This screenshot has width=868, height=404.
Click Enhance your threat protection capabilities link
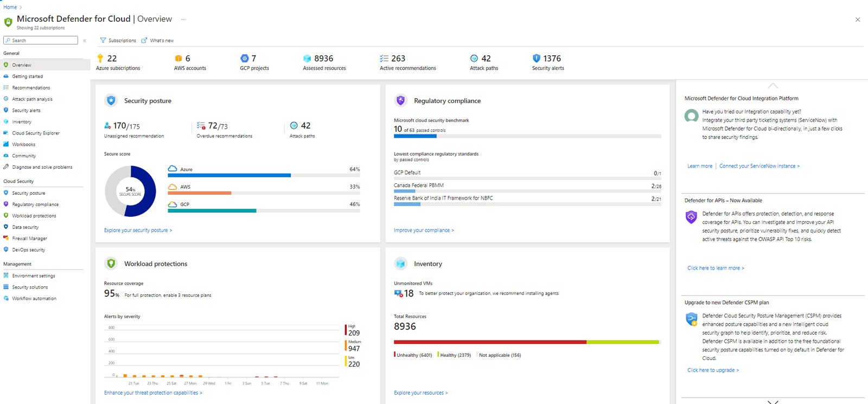(x=153, y=393)
